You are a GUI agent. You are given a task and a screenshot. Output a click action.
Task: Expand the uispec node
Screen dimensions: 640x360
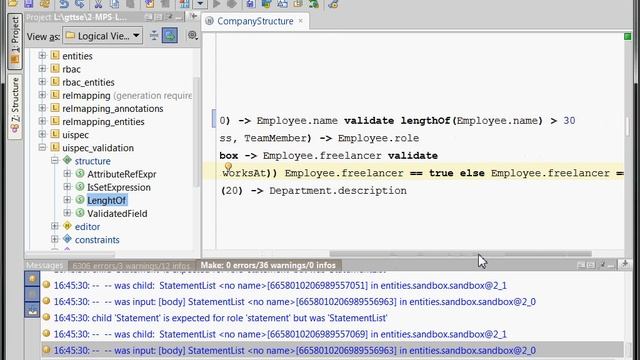42,134
